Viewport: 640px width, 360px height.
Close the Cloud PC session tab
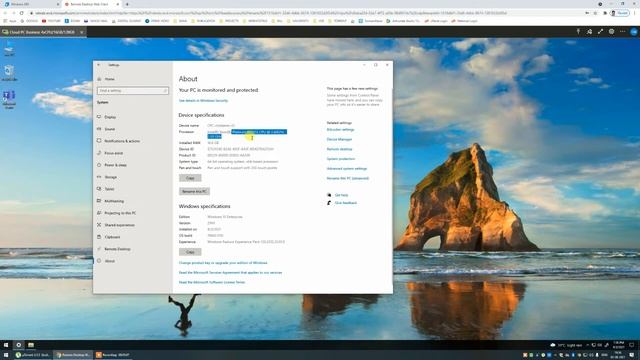(82, 32)
